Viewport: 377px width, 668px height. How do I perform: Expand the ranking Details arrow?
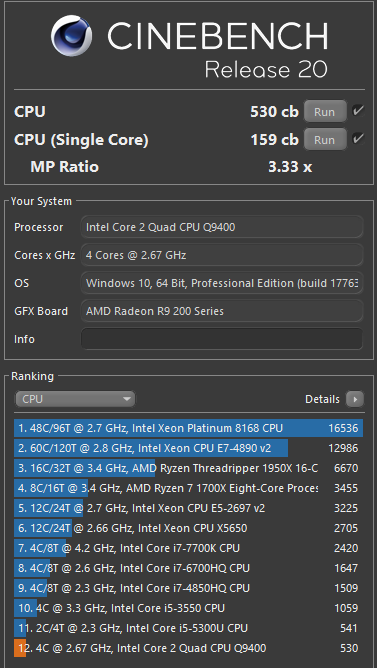(355, 399)
